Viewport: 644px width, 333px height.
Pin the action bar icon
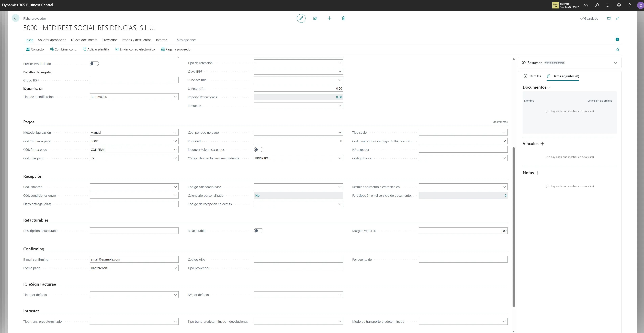(617, 49)
